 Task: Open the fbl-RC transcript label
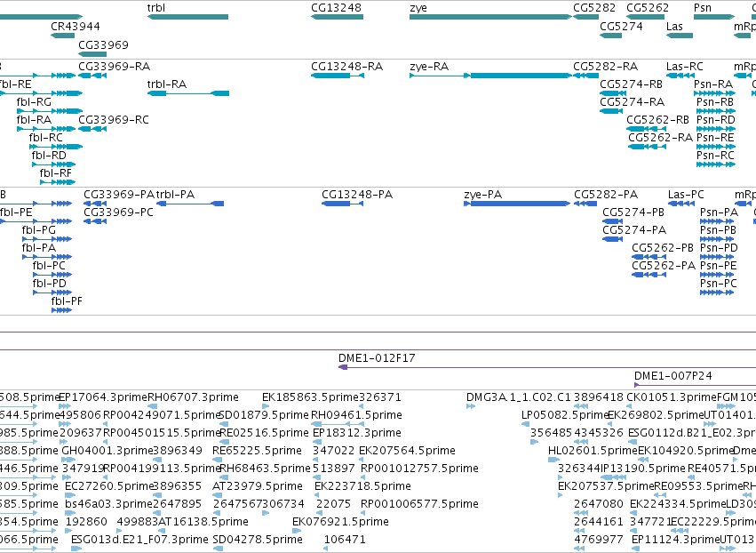tap(46, 138)
